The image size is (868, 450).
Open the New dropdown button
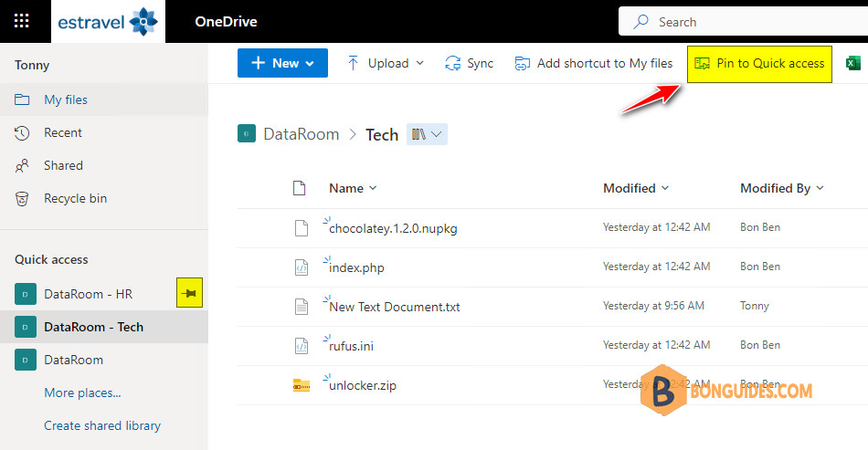click(282, 63)
